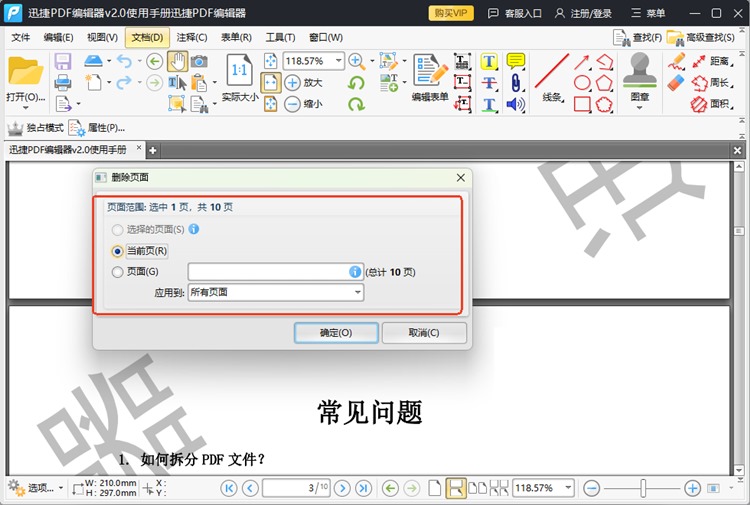Viewport: 750px width, 505px height.
Task: Open a file with the folder icon
Action: [x=25, y=71]
